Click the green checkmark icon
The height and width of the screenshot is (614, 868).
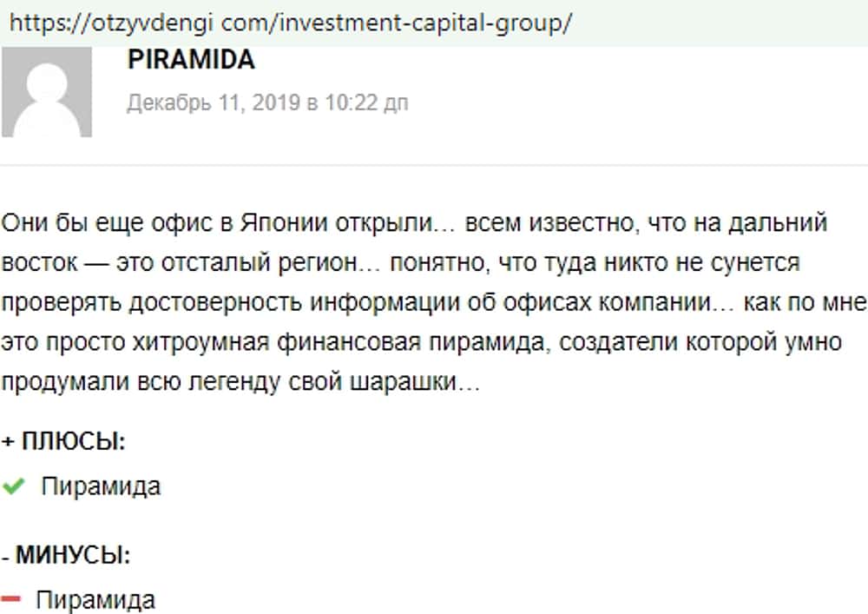click(x=13, y=487)
